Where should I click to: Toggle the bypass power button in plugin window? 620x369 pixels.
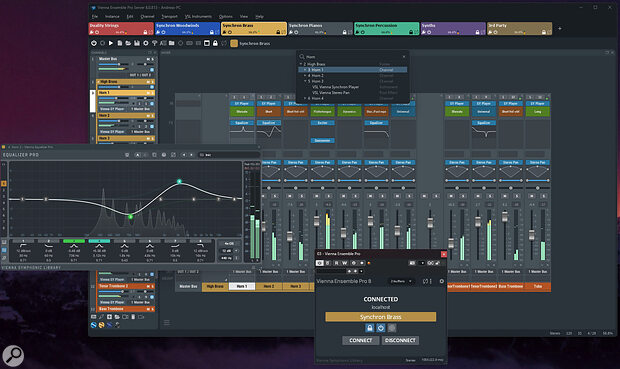pyautogui.click(x=320, y=263)
